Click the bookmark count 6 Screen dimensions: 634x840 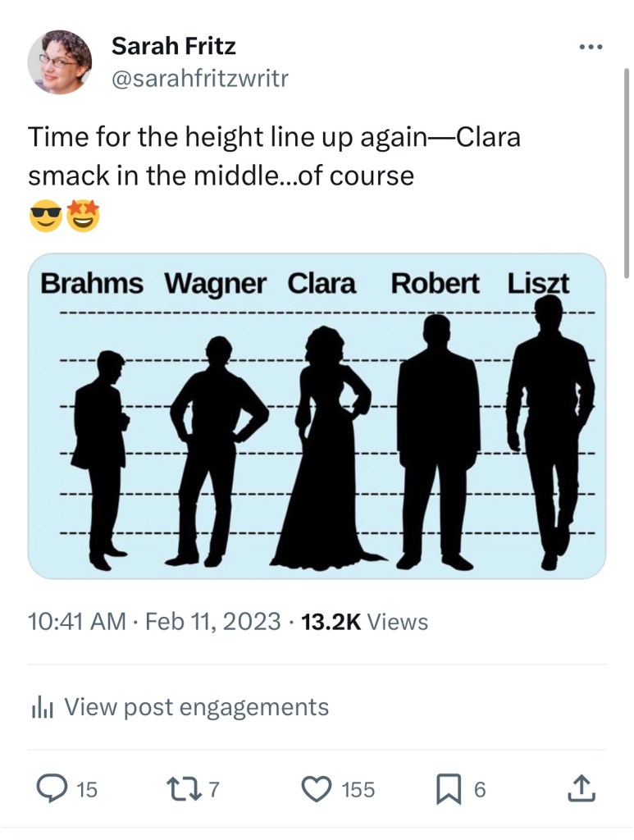(480, 790)
